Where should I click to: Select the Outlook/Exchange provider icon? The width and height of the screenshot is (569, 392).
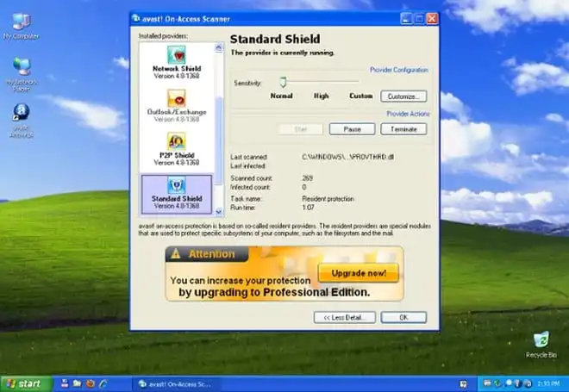(x=176, y=97)
